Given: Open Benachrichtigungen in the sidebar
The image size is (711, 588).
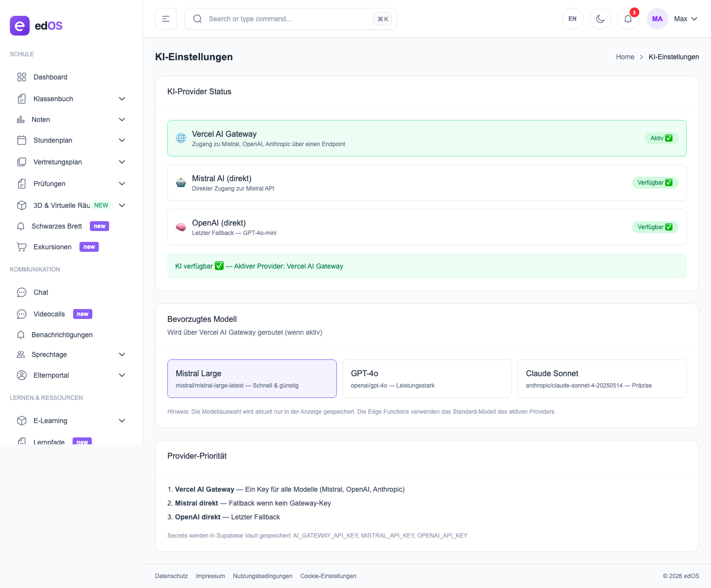Looking at the screenshot, I should point(62,335).
